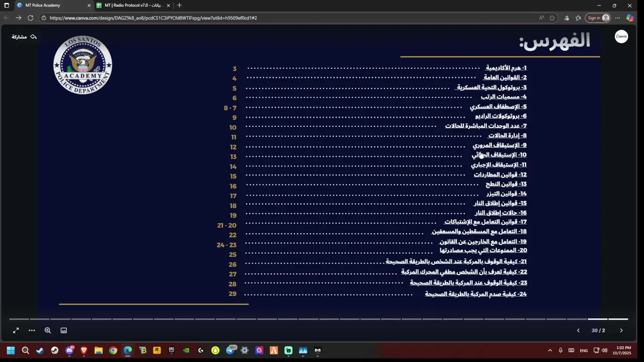Screen dimensions: 644x362
Task: Open Brave browser from the taskbar
Action: coord(84,350)
